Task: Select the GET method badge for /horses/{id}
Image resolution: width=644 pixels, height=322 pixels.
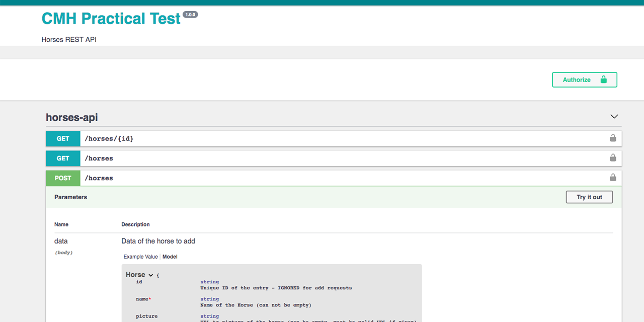Action: point(63,138)
